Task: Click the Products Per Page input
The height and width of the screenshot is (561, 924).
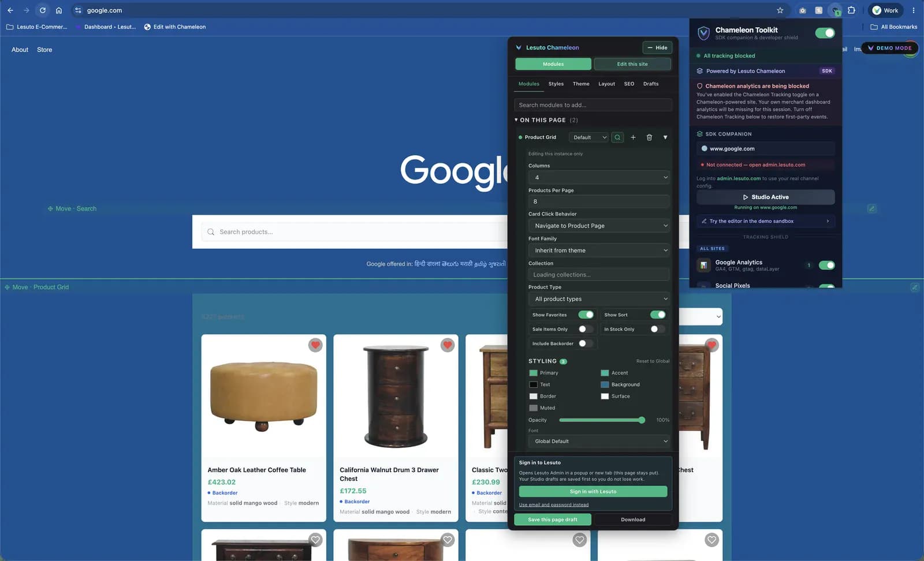Action: 599,201
